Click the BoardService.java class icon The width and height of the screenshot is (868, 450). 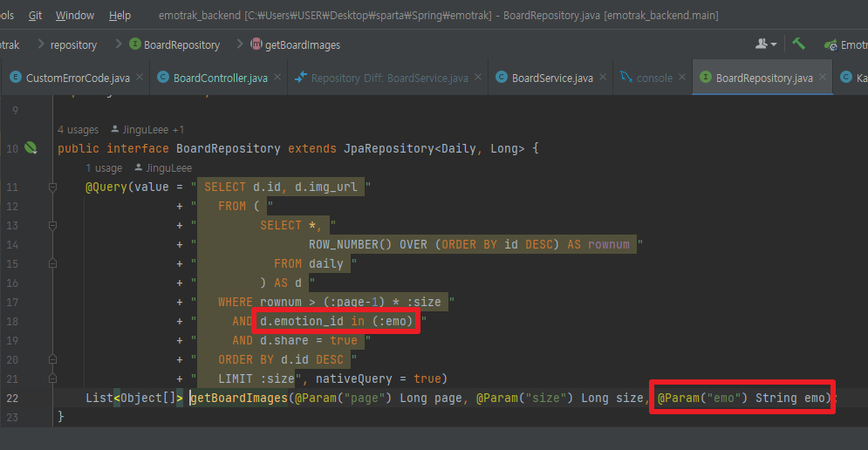(x=501, y=77)
